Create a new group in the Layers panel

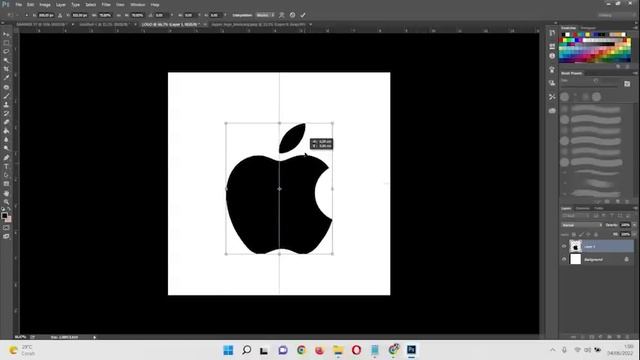point(609,337)
